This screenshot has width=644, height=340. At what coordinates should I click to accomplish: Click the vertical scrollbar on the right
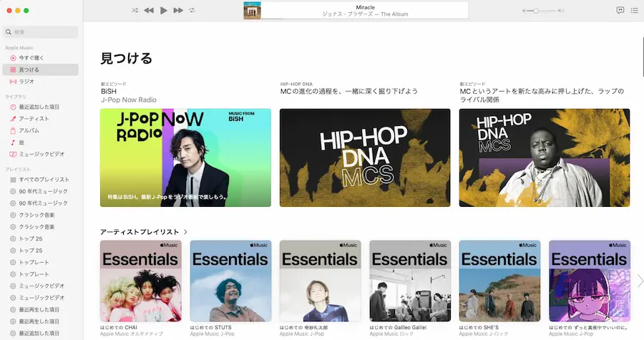[x=642, y=57]
